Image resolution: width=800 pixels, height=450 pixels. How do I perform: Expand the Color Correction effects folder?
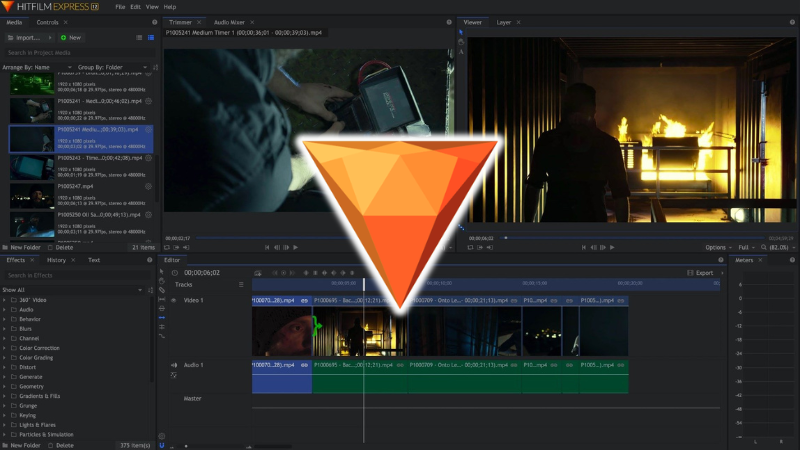(5, 348)
